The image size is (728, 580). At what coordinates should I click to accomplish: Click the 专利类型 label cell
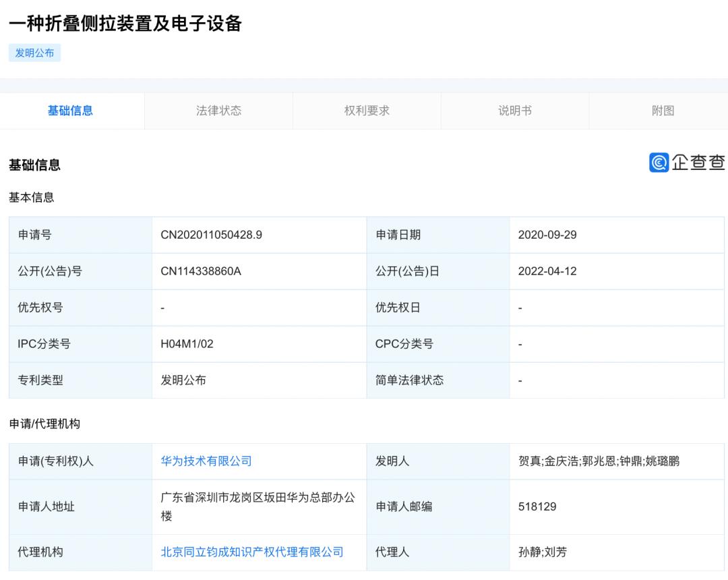pyautogui.click(x=80, y=380)
